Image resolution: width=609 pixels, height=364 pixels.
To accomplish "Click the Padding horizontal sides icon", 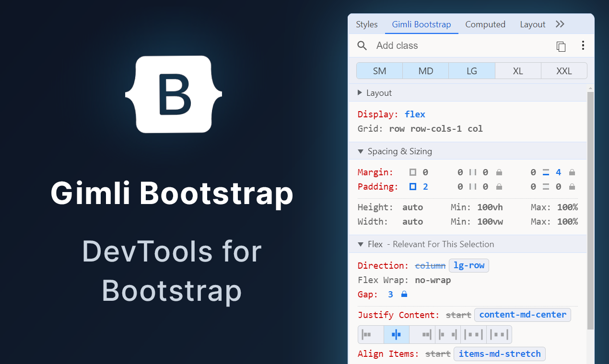I will point(473,187).
